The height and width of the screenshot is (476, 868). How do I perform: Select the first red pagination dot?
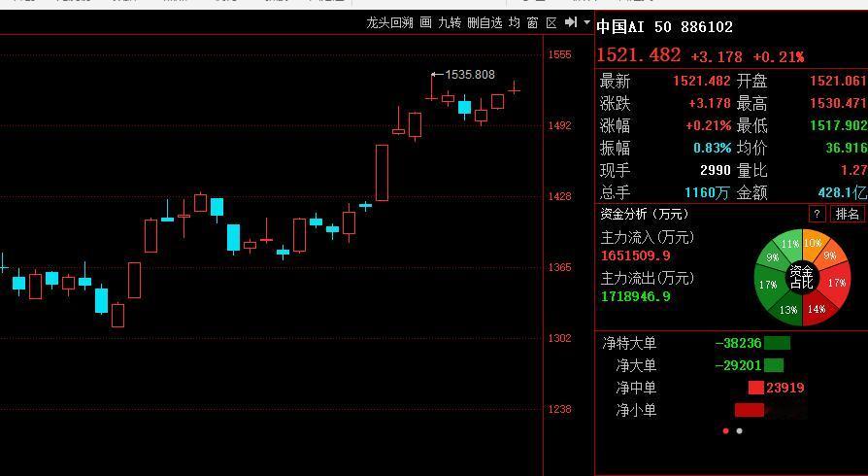725,430
